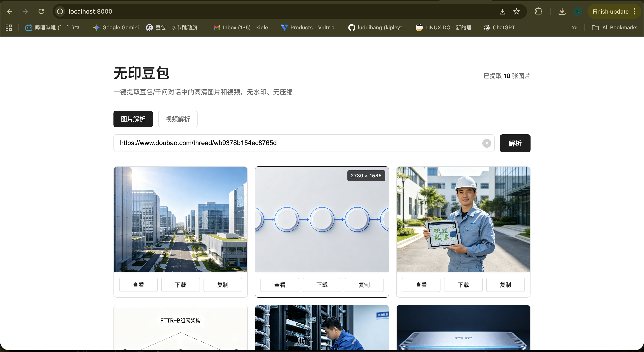Open Gmail Inbox bookmark
644x352 pixels.
point(243,28)
